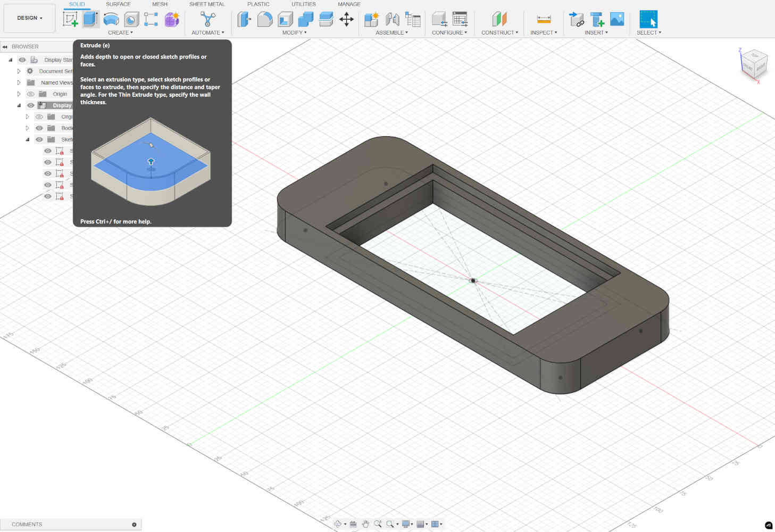Open Display Settings monitor icon

point(405,524)
